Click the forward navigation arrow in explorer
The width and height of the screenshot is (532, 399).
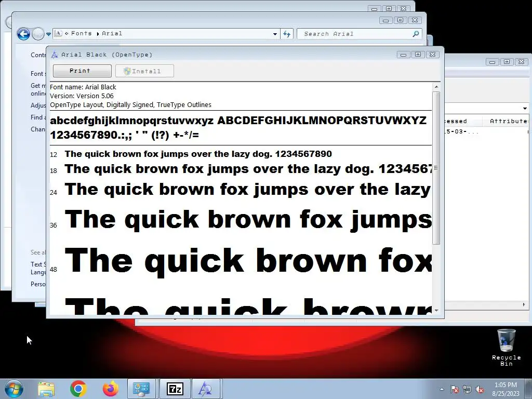[x=38, y=34]
